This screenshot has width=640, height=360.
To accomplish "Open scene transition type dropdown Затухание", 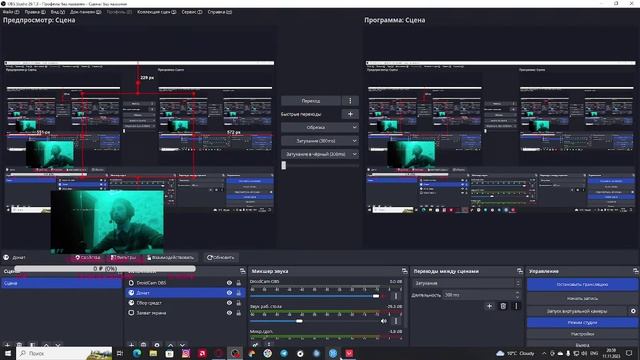I will coord(467,283).
